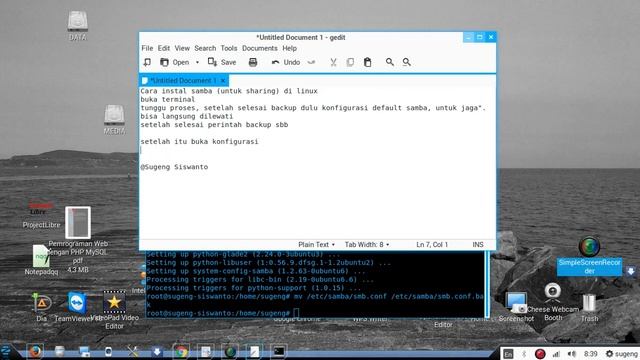Click the 'setelah itu buka konfigurasi' line
The height and width of the screenshot is (360, 640).
pos(199,141)
